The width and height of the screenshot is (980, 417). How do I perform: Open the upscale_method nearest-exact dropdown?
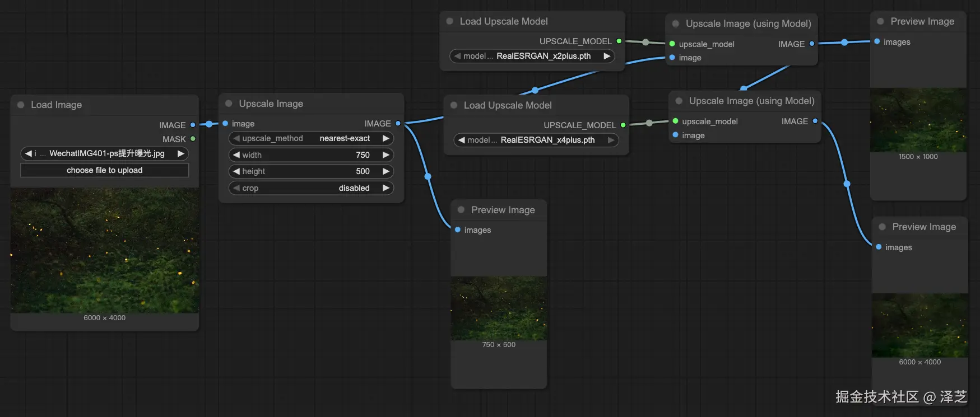coord(312,138)
